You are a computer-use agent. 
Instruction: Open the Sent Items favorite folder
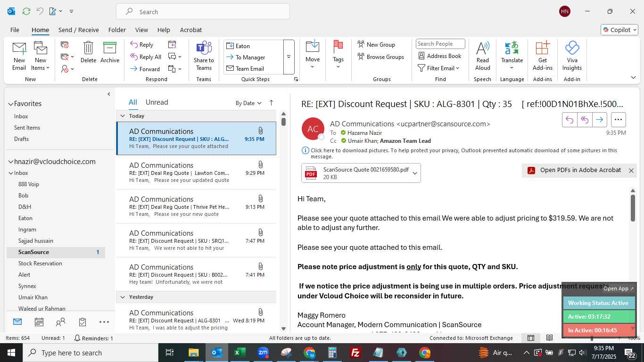click(x=27, y=128)
